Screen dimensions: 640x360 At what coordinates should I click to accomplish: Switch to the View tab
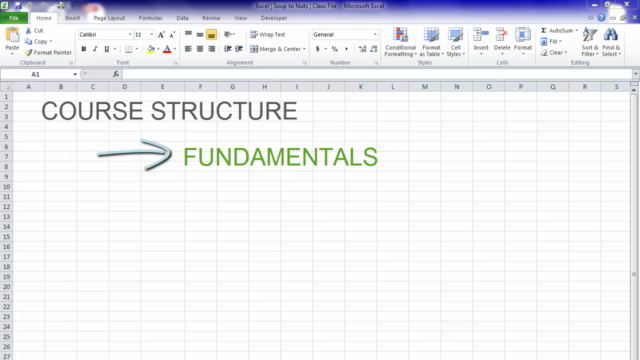click(240, 18)
